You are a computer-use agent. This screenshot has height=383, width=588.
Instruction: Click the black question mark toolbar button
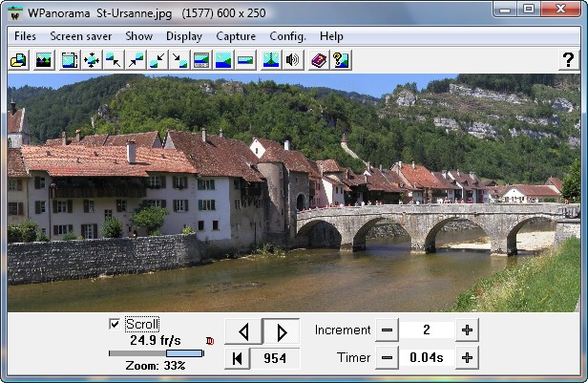[569, 60]
